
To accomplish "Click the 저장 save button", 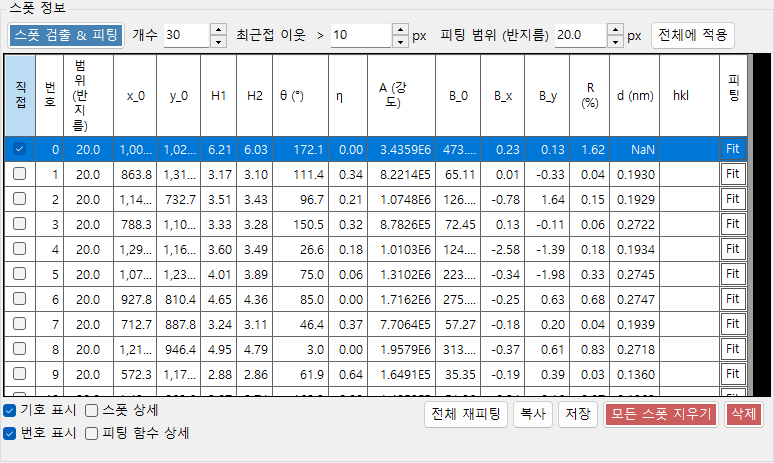I will click(578, 414).
